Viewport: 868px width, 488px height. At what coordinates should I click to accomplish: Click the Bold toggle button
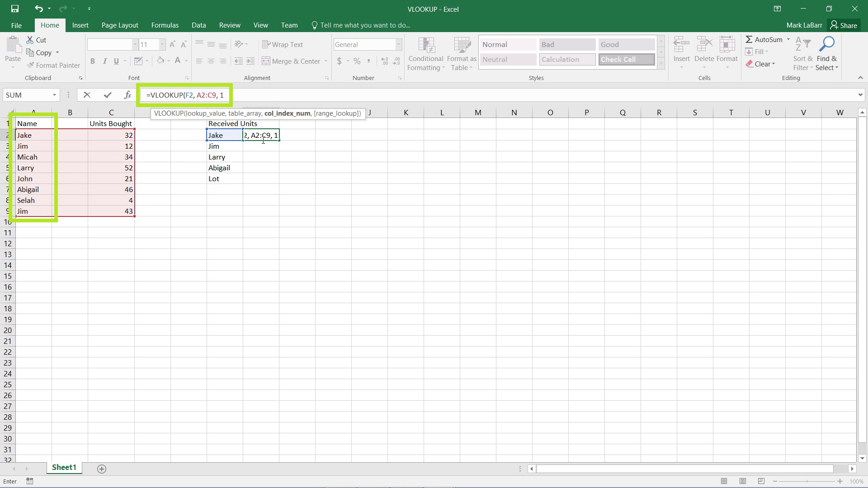click(x=93, y=61)
